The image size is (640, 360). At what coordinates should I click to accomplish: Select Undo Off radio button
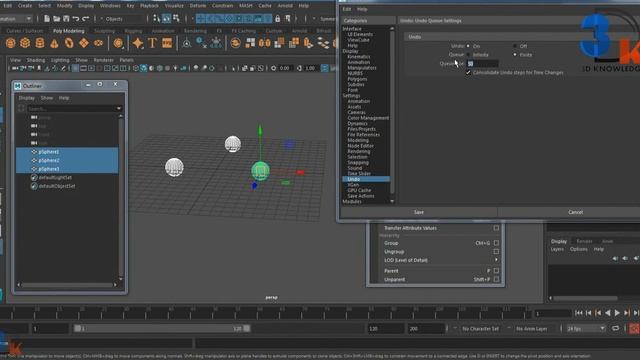[515, 46]
